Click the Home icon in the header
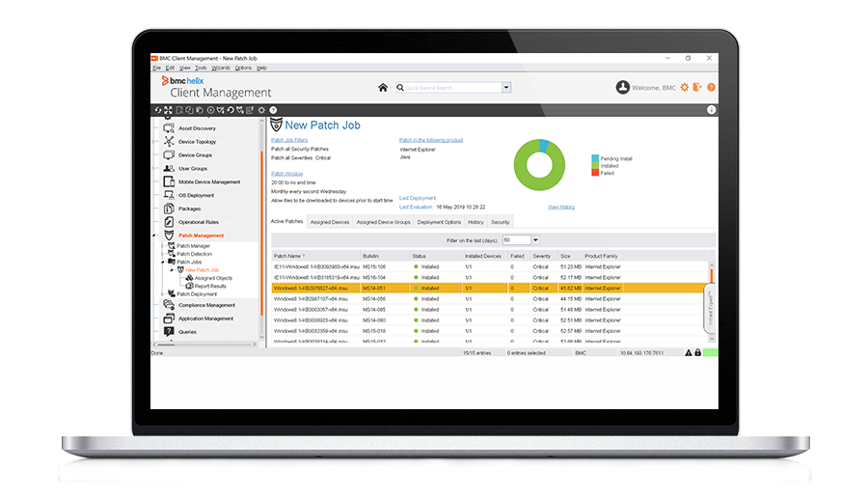868x498 pixels. [383, 88]
